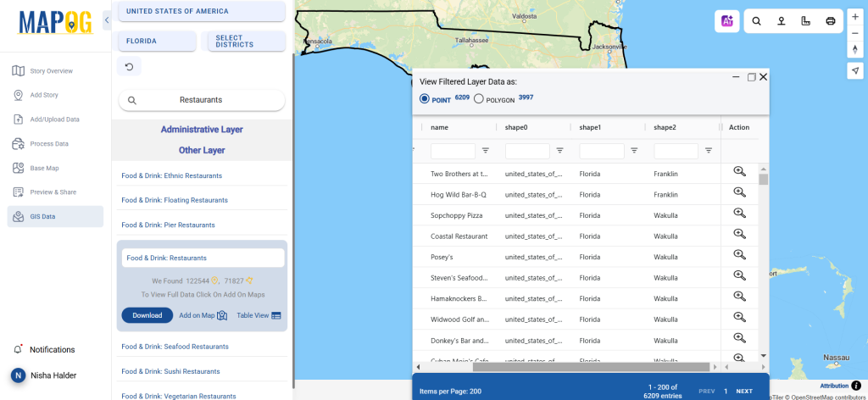868x400 pixels.
Task: Reset the map compass orientation
Action: 855,49
